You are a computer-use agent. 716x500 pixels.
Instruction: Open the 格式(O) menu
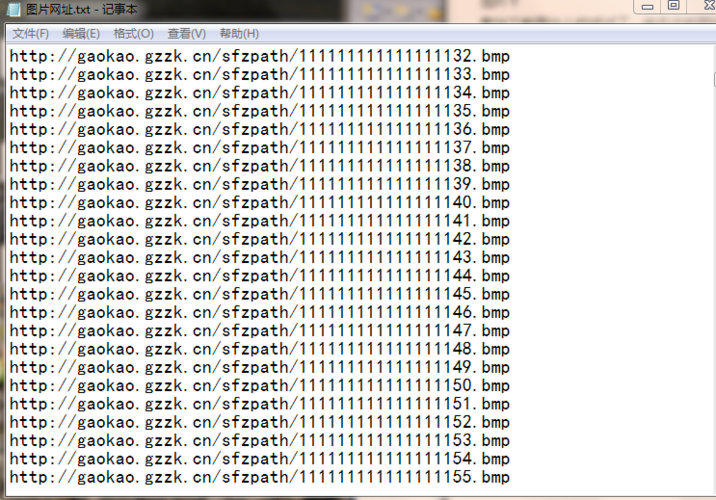pos(133,34)
